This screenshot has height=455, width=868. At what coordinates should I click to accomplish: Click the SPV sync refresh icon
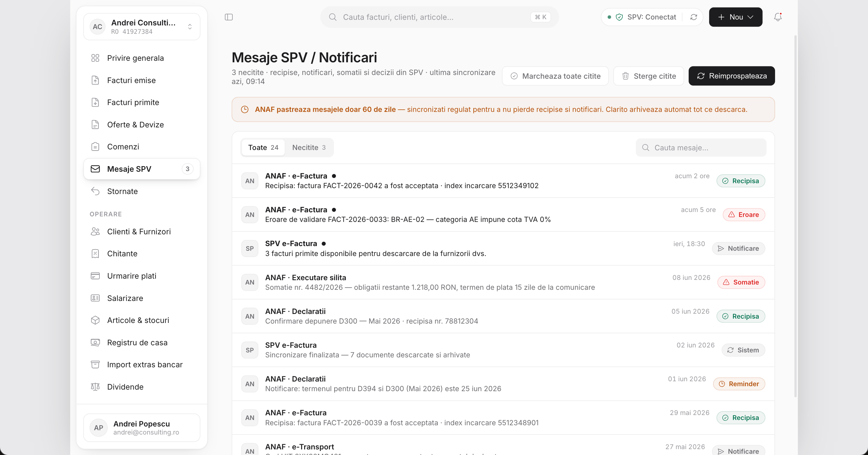tap(694, 17)
